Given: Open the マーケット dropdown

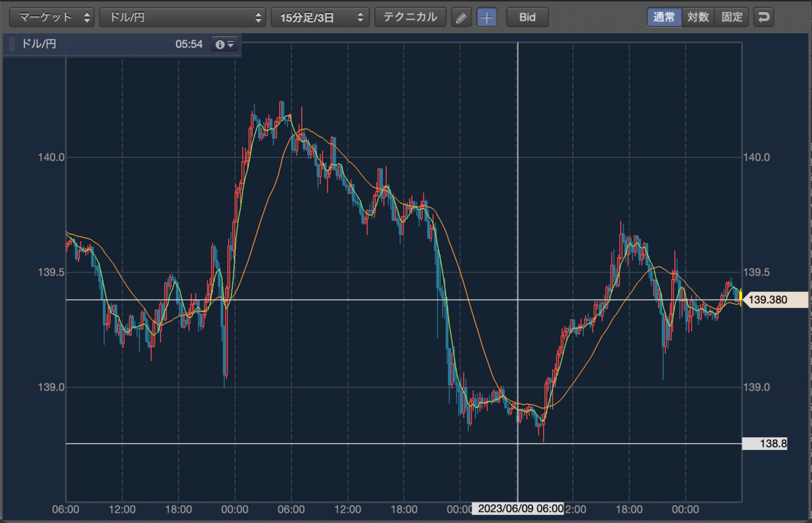Looking at the screenshot, I should (x=51, y=18).
